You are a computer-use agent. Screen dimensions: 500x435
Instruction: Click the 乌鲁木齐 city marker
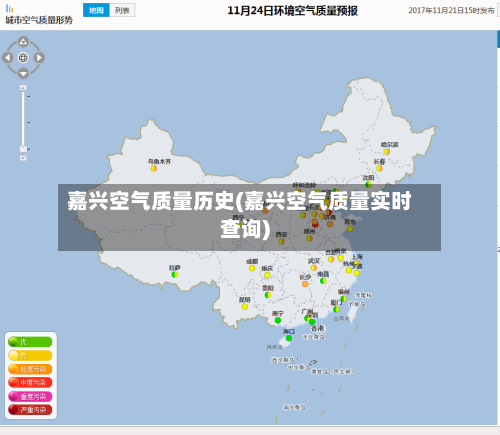pos(154,168)
